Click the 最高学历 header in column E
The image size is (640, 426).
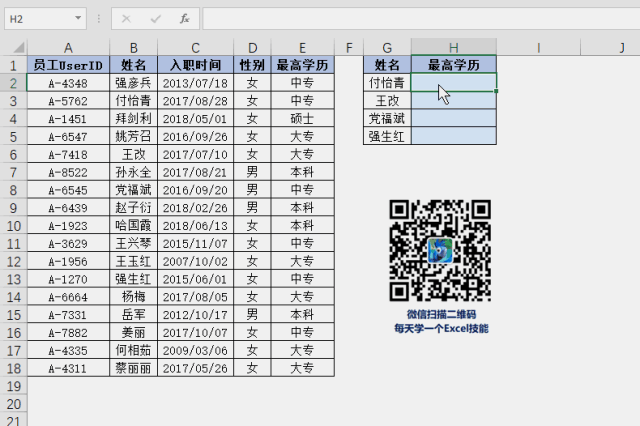pos(302,65)
